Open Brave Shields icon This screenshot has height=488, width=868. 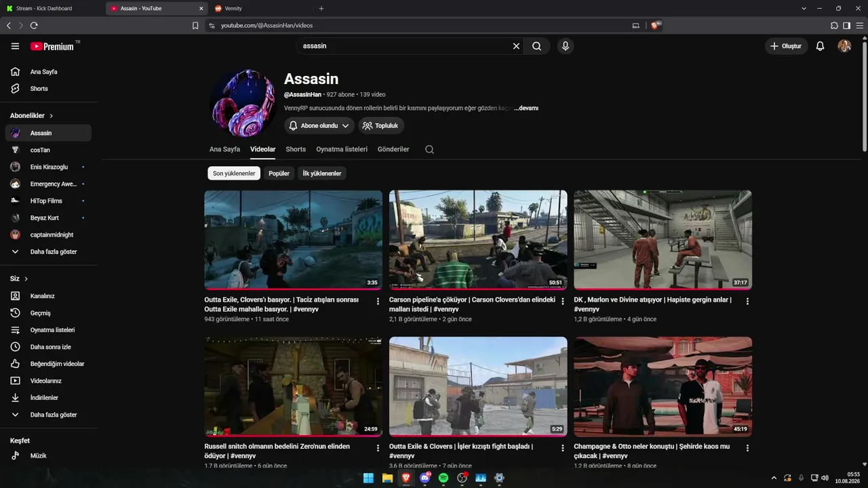(655, 25)
